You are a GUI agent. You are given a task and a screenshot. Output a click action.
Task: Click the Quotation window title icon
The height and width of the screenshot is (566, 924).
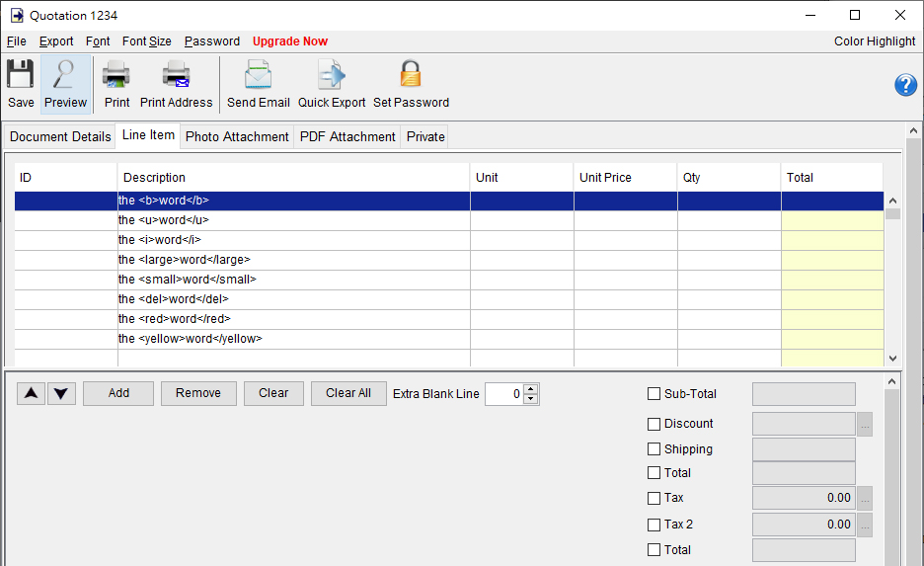[x=17, y=16]
